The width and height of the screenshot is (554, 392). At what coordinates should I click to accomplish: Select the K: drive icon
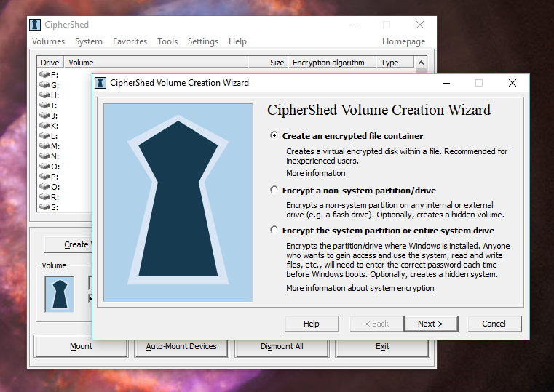(x=44, y=126)
